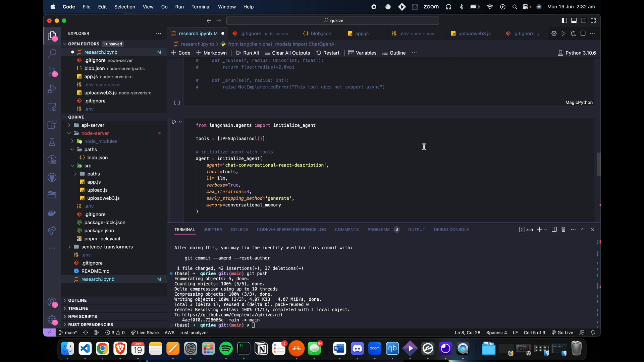
Task: Open the Accounts menu in activity bar
Action: pos(52,303)
